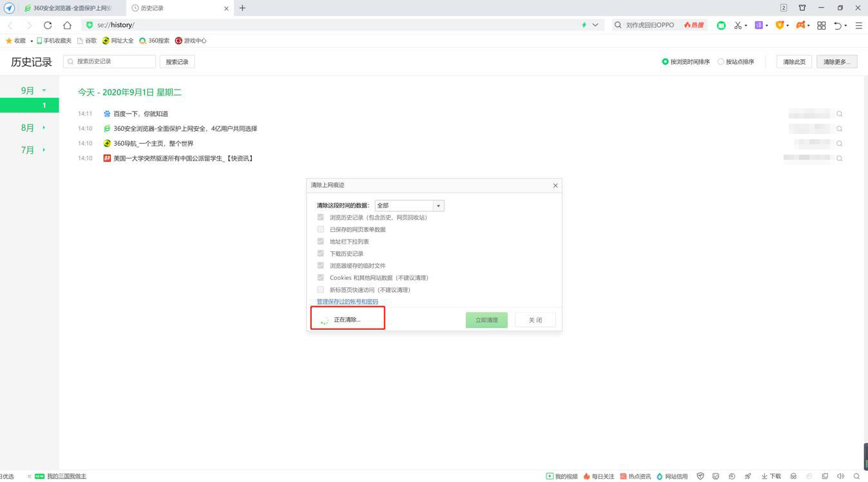Open scissors screenshot dropdown arrow
The height and width of the screenshot is (482, 868).
(x=746, y=26)
